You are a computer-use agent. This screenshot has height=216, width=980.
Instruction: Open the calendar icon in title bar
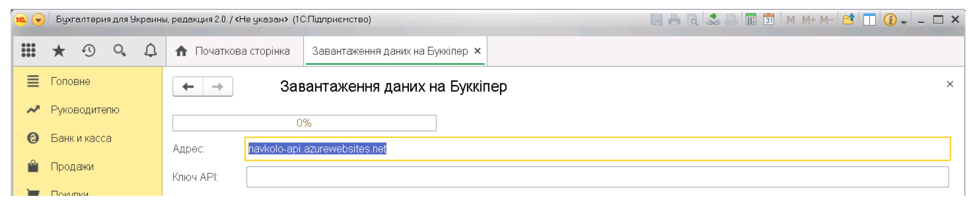point(769,20)
